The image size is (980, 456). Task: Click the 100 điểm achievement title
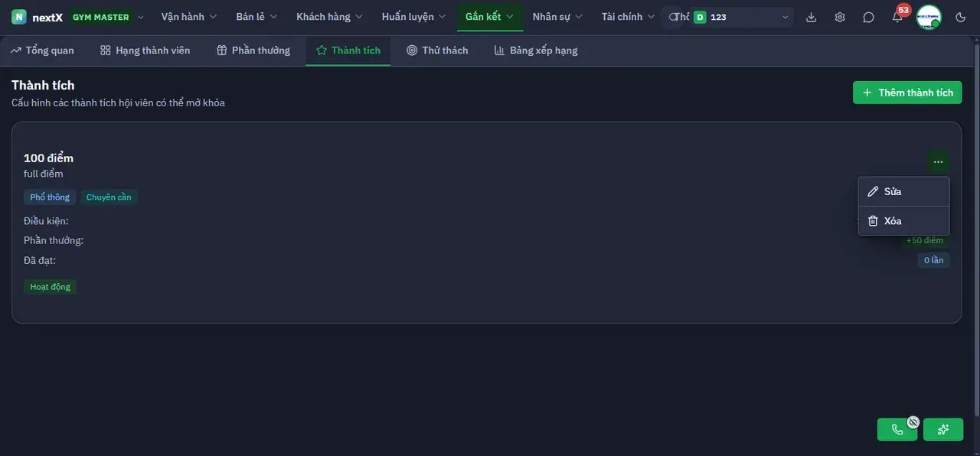(49, 158)
